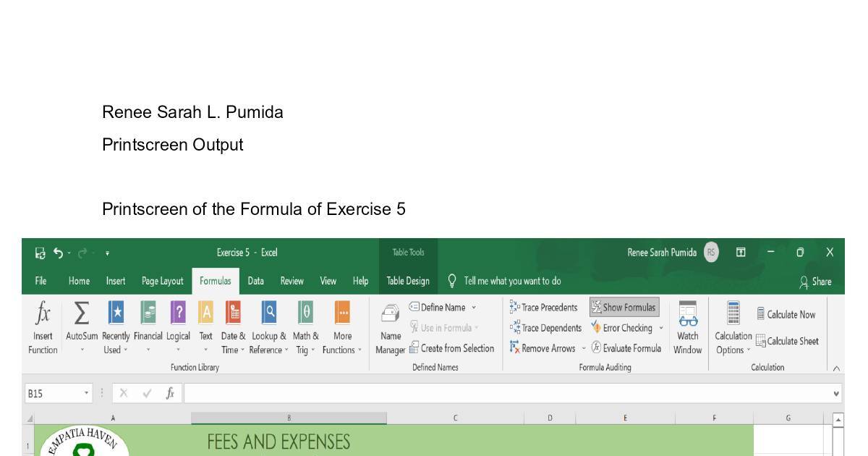Save the workbook using the save icon

(x=40, y=253)
